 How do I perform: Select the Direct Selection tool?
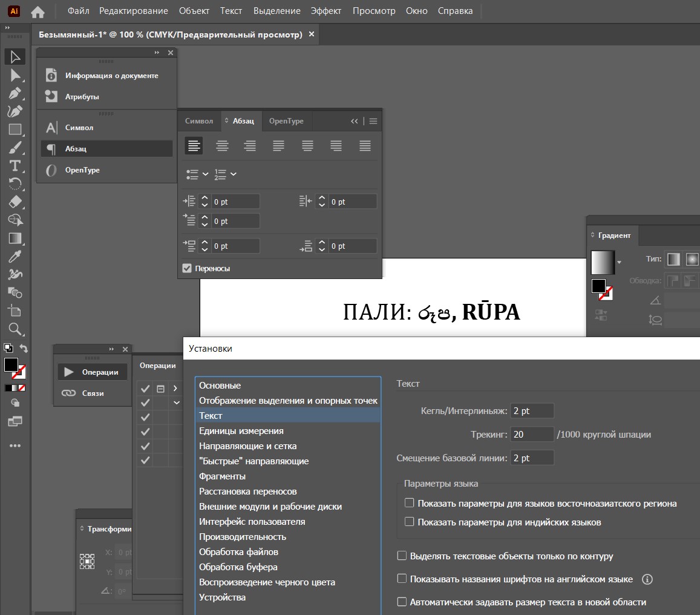pyautogui.click(x=15, y=75)
